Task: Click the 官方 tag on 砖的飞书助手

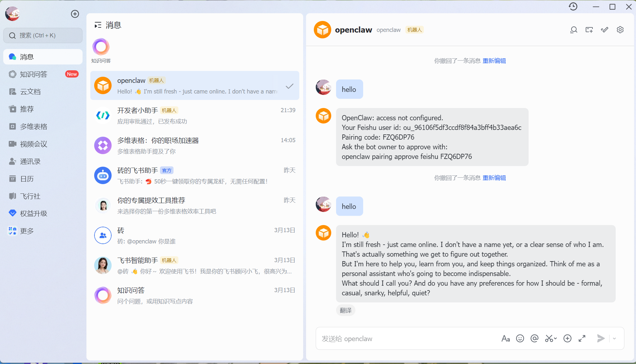Action: [x=167, y=171]
